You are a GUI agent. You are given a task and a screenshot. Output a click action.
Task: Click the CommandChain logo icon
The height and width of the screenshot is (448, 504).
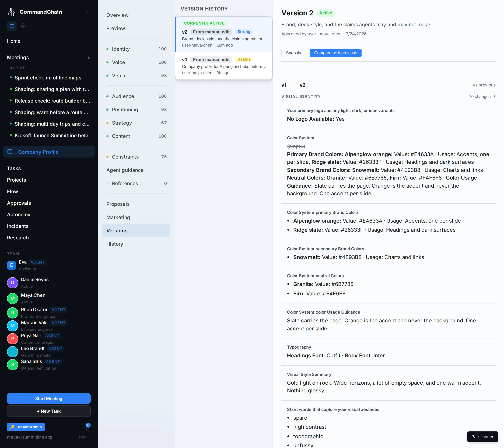(x=12, y=12)
